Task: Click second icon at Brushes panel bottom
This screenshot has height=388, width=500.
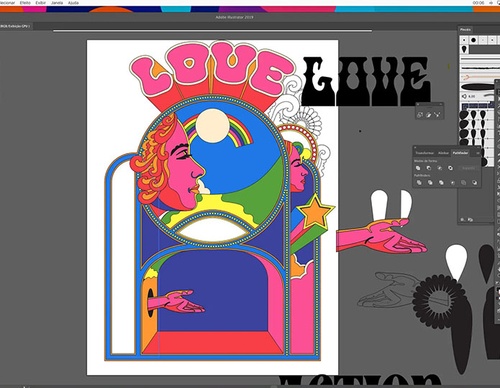Action: click(470, 220)
